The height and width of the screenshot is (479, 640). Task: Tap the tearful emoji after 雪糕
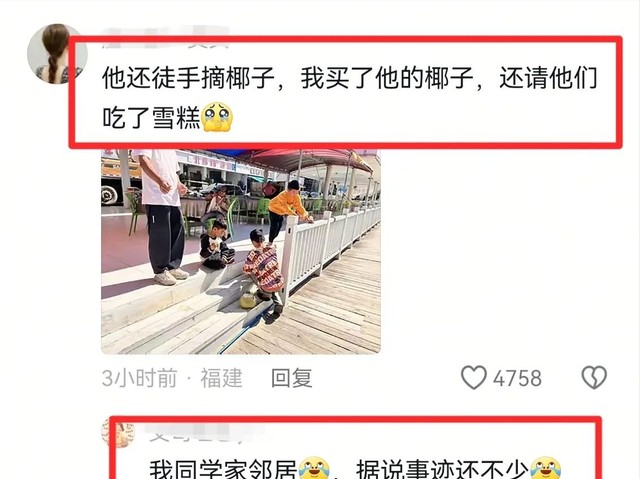point(218,117)
